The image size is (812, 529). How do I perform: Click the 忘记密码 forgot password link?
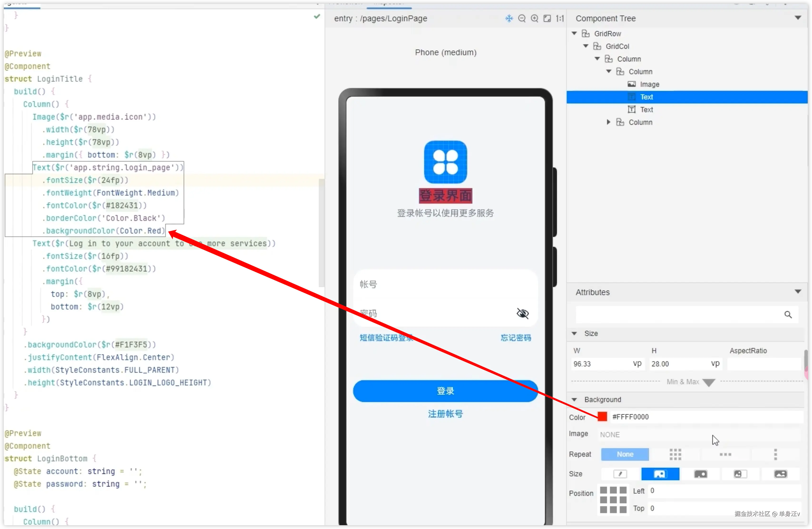[x=515, y=338]
